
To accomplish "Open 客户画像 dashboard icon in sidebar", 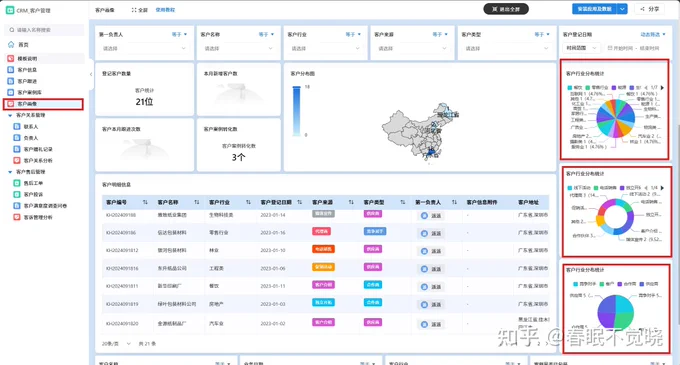I will [11, 104].
